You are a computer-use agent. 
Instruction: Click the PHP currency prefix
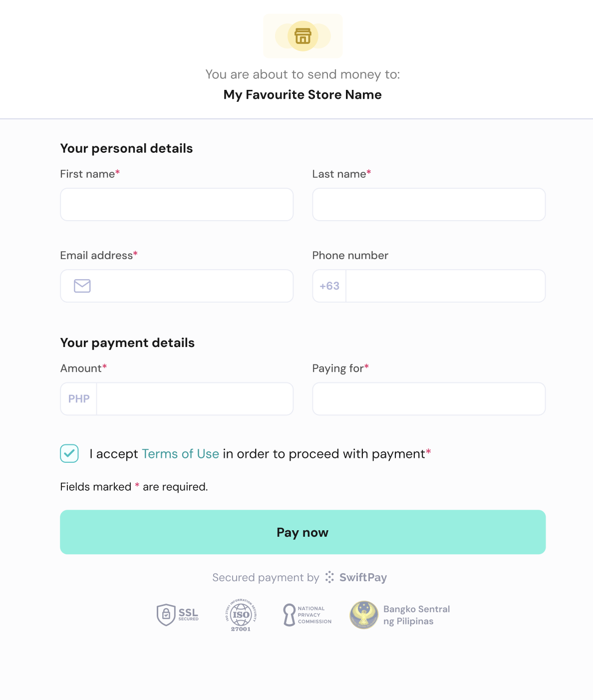pos(79,398)
